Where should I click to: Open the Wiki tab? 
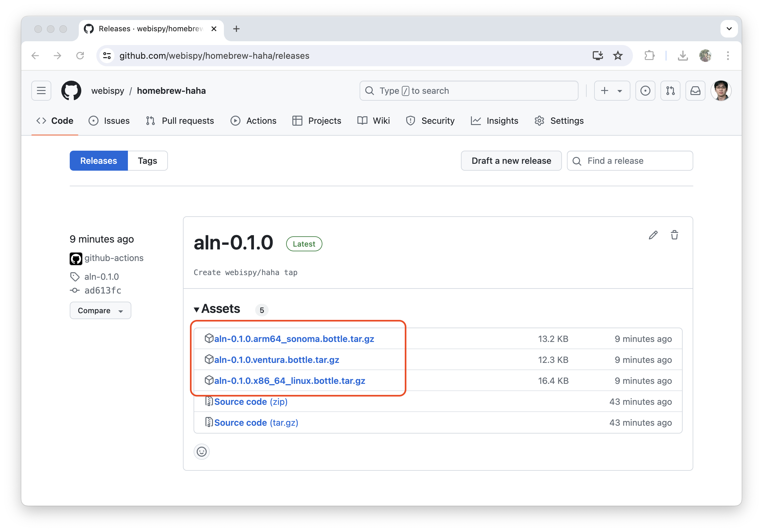tap(373, 121)
